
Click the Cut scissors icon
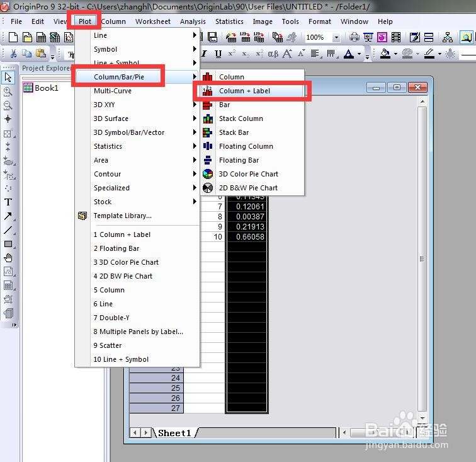(13, 54)
